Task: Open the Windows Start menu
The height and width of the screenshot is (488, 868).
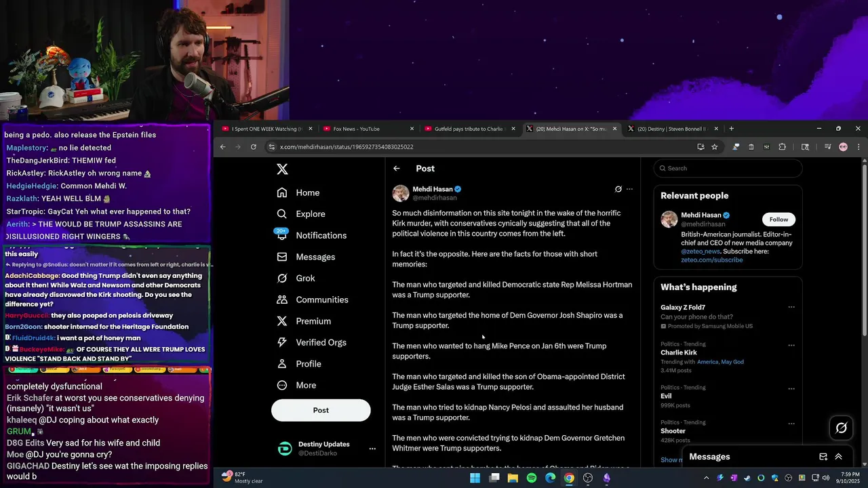Action: (475, 478)
